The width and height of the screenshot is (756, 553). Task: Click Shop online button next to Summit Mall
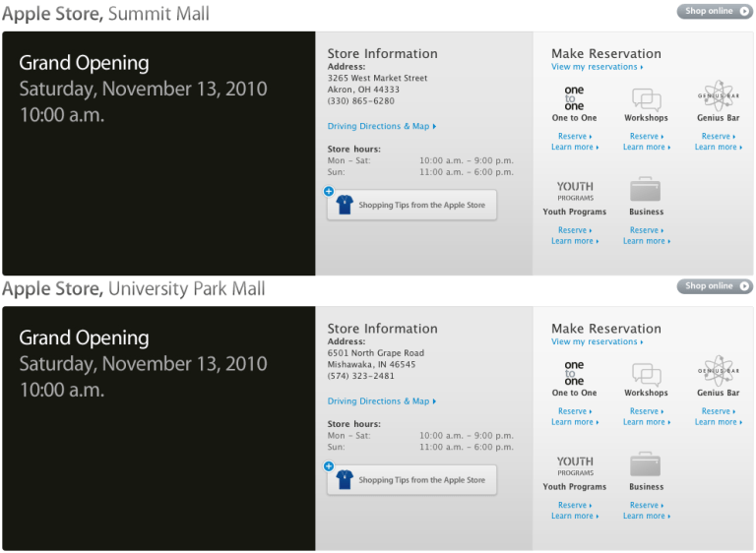[x=715, y=11]
